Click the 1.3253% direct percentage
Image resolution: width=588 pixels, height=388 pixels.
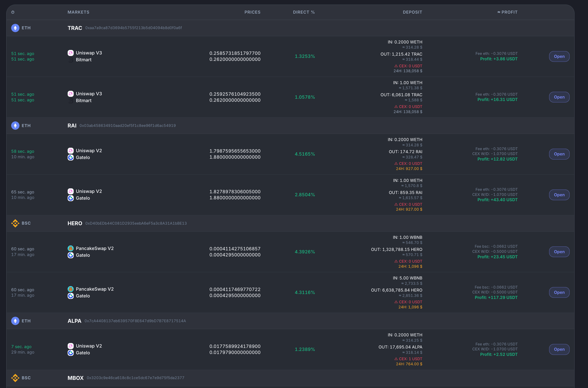[305, 56]
